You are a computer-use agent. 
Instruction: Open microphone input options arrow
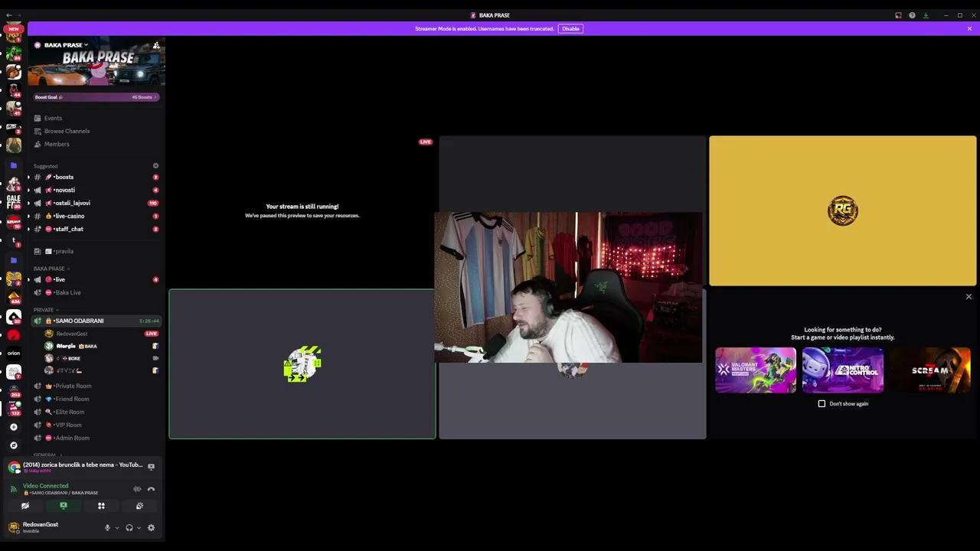116,527
